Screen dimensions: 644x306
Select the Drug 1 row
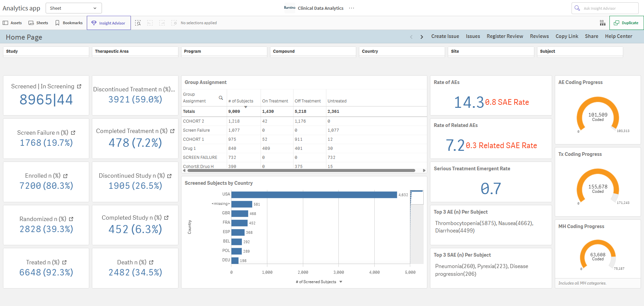pyautogui.click(x=304, y=148)
